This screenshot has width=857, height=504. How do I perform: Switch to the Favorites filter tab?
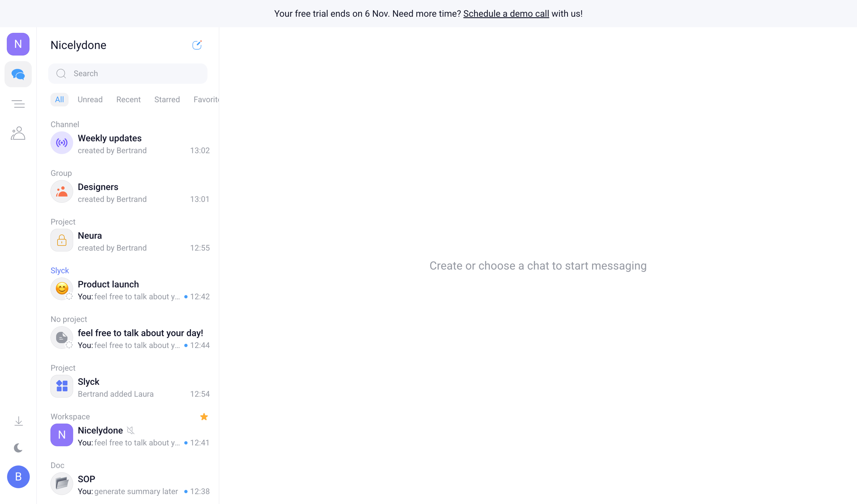(x=206, y=100)
